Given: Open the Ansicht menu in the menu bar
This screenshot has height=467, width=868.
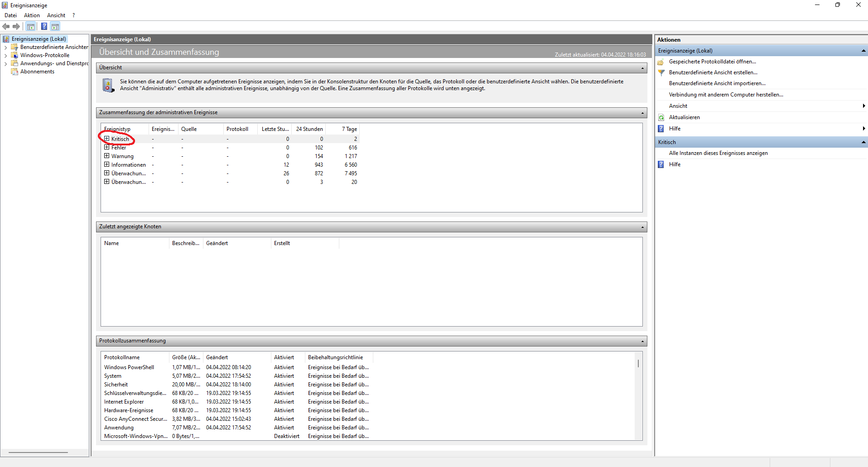Looking at the screenshot, I should click(56, 15).
